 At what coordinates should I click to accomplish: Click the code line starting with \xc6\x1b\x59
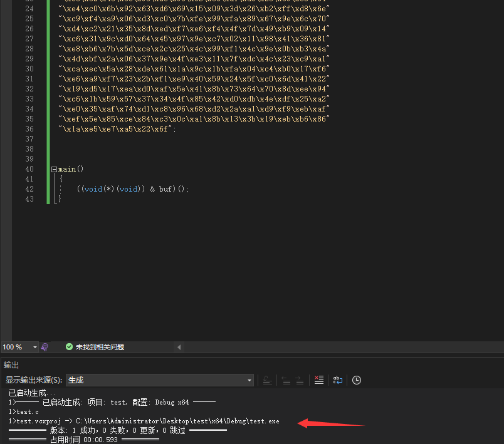[194, 99]
